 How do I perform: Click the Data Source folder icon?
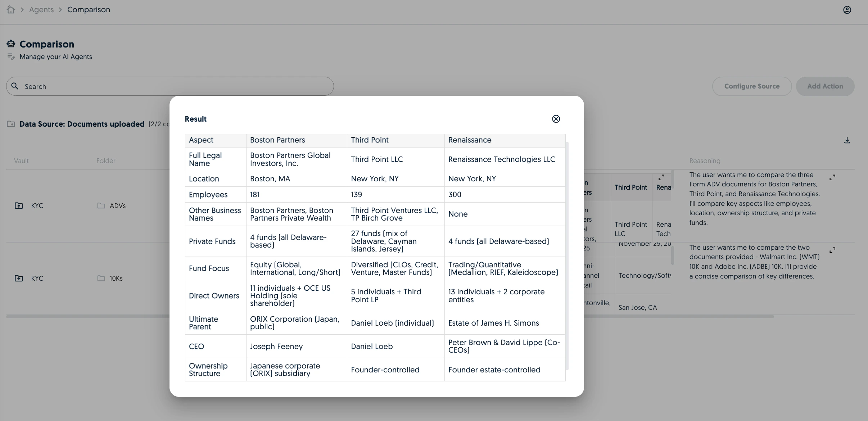click(11, 124)
